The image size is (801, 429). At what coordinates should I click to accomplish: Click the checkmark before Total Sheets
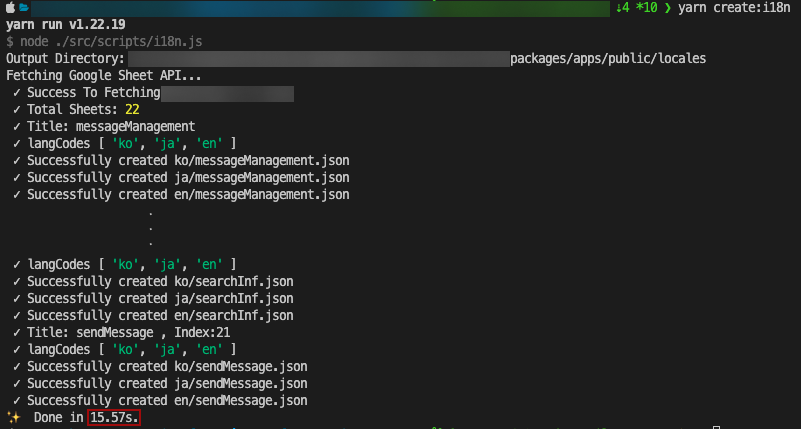point(17,110)
